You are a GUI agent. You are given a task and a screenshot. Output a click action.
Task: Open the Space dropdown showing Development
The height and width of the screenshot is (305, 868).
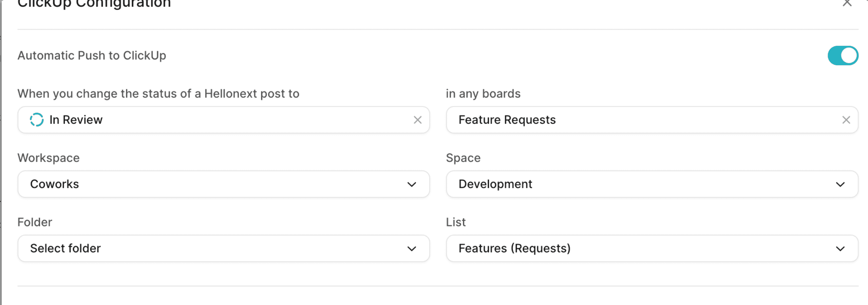point(652,184)
